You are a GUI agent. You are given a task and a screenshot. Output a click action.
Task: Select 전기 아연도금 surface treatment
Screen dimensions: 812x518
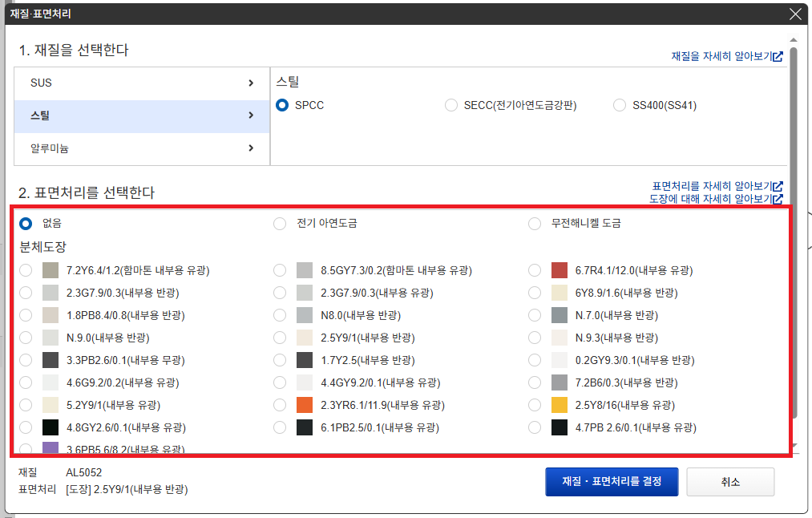[280, 224]
